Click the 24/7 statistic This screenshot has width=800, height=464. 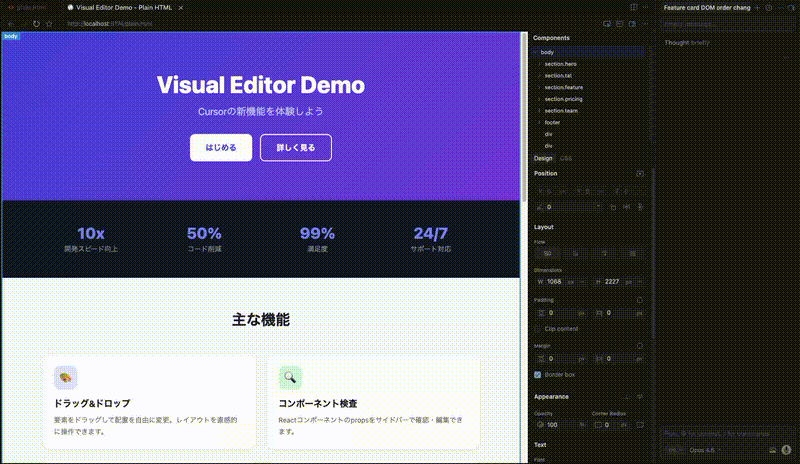pos(431,233)
